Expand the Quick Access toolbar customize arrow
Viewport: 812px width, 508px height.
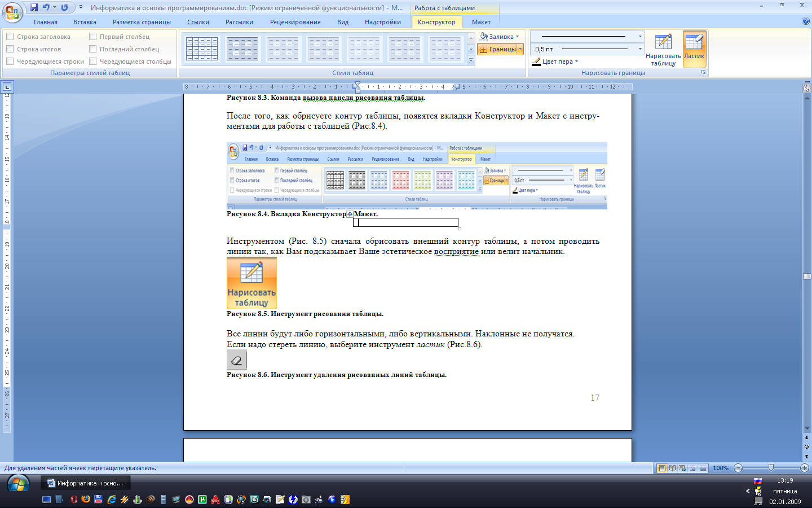(81, 7)
